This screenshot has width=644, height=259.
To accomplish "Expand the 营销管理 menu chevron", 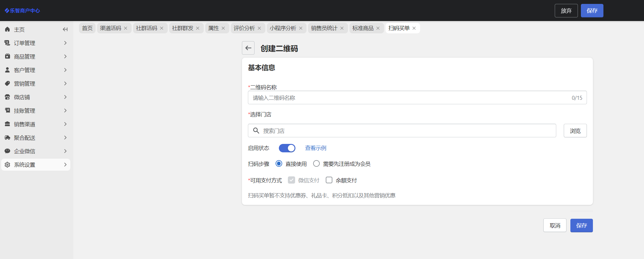I will 65,84.
